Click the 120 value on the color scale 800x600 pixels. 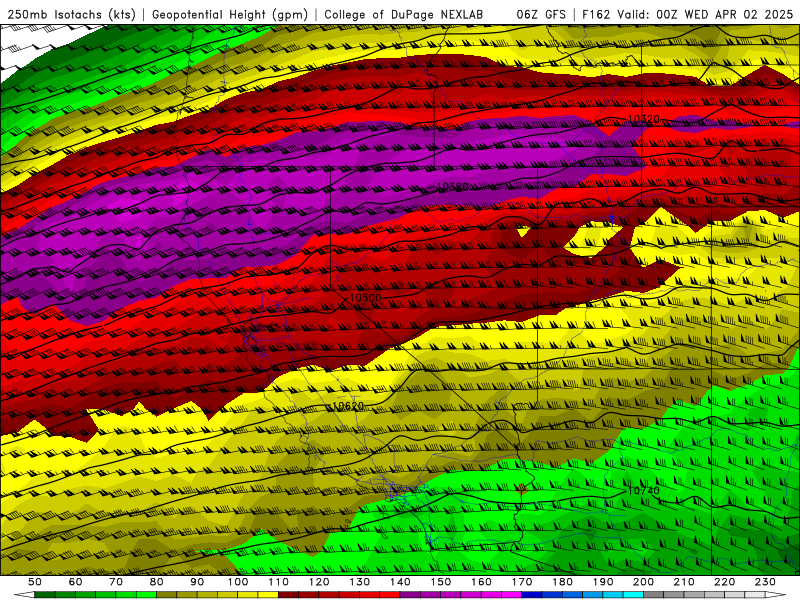[x=319, y=582]
